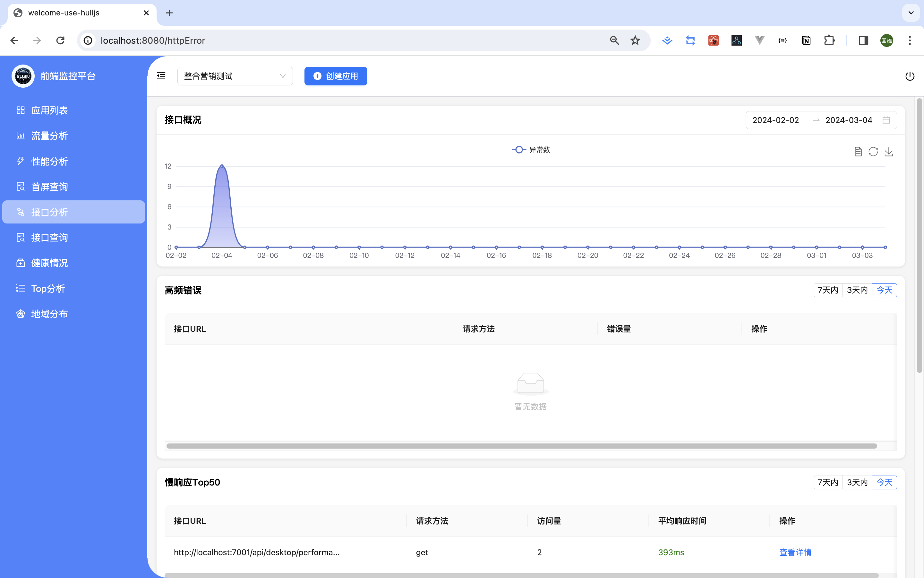Click the blue double-chevron extension icon
The width and height of the screenshot is (924, 578).
tap(667, 40)
